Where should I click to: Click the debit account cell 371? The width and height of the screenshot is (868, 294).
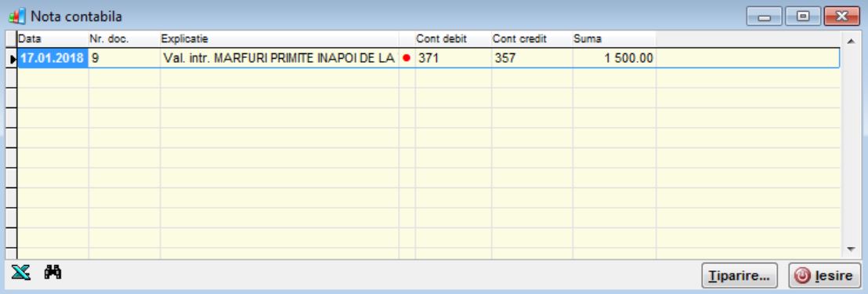pyautogui.click(x=453, y=58)
